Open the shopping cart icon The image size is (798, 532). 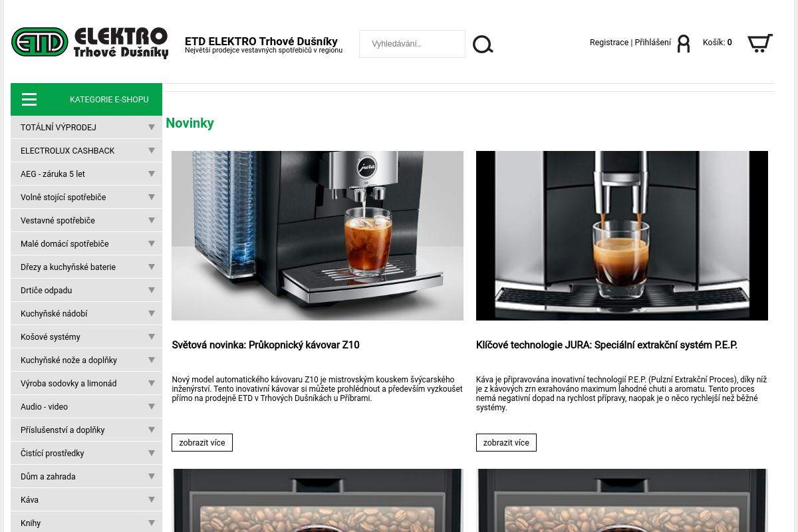pyautogui.click(x=759, y=43)
